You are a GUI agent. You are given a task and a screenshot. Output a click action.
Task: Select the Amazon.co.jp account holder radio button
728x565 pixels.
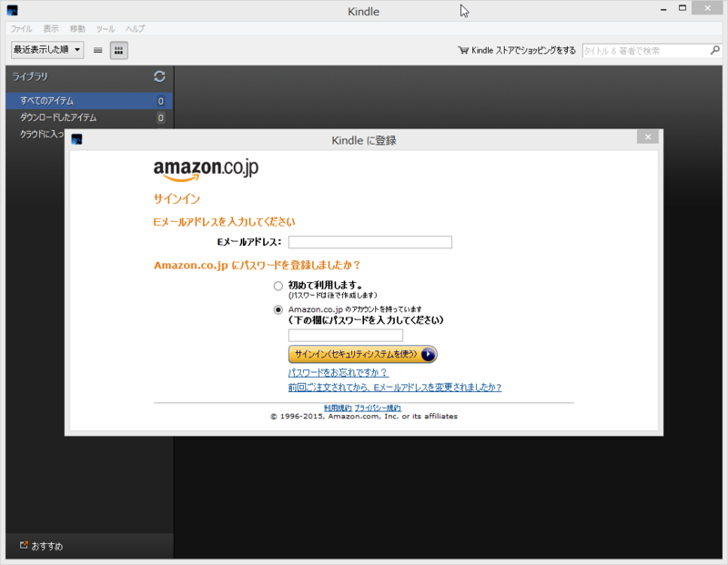278,309
